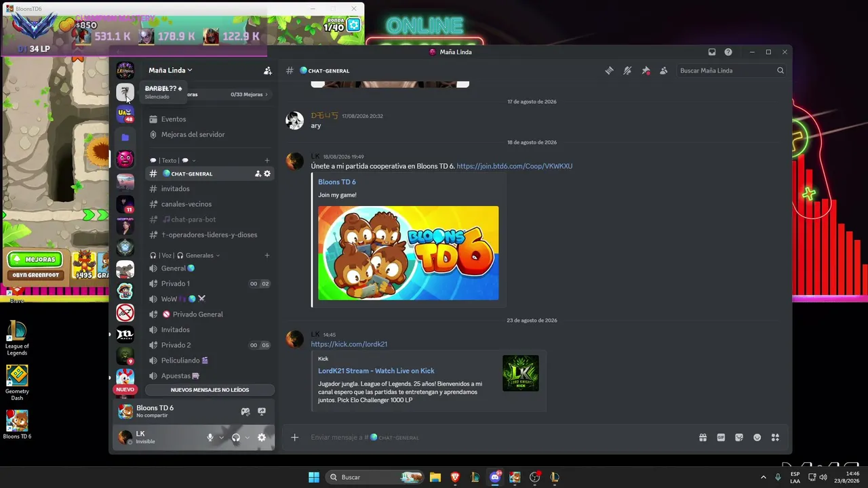The height and width of the screenshot is (488, 868).
Task: Open the chat-general channel settings gear
Action: [267, 174]
